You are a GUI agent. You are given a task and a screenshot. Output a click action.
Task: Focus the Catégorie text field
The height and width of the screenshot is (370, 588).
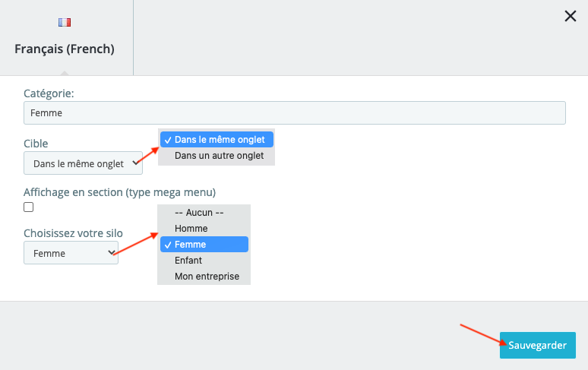coord(294,112)
